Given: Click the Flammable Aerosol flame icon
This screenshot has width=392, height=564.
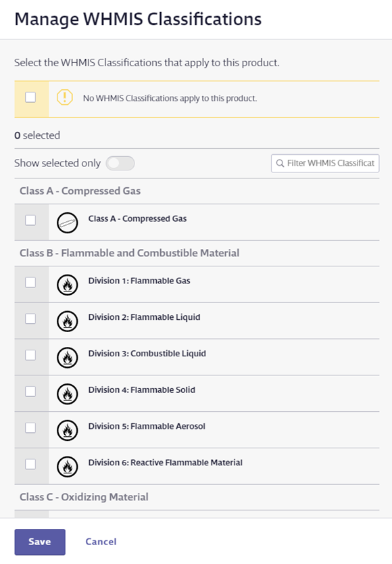Looking at the screenshot, I should tap(68, 430).
